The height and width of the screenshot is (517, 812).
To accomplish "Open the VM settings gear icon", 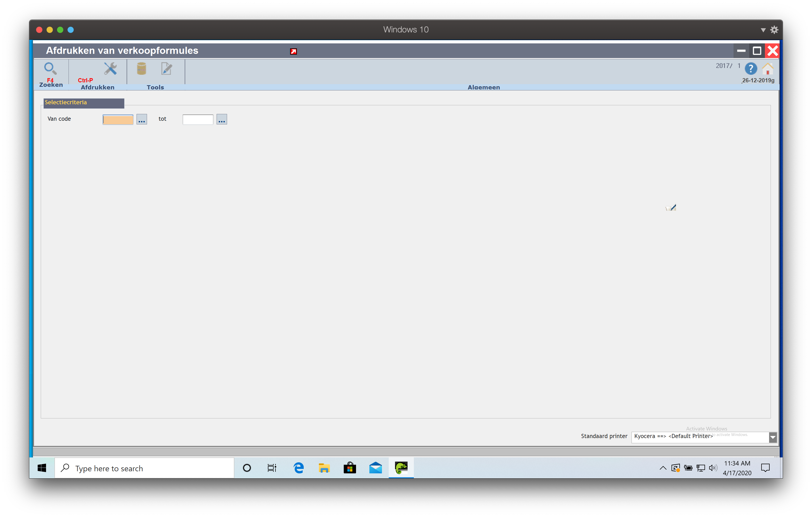I will click(774, 30).
